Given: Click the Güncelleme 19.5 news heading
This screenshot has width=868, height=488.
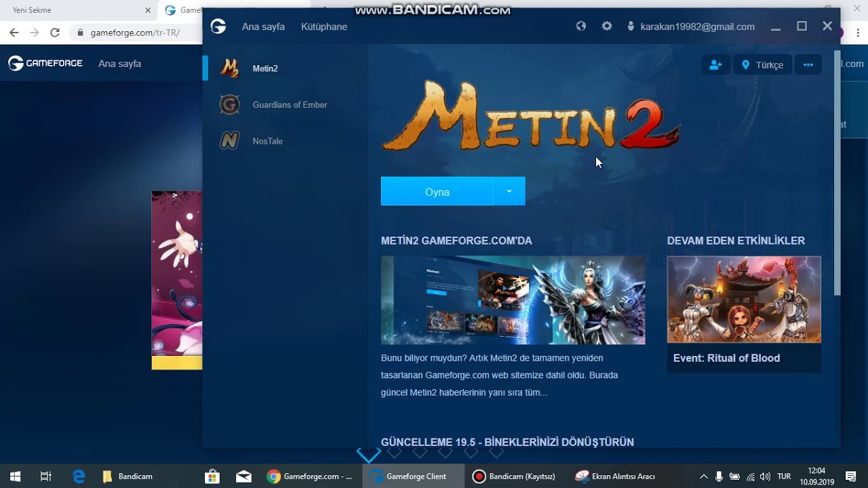Looking at the screenshot, I should (x=507, y=442).
